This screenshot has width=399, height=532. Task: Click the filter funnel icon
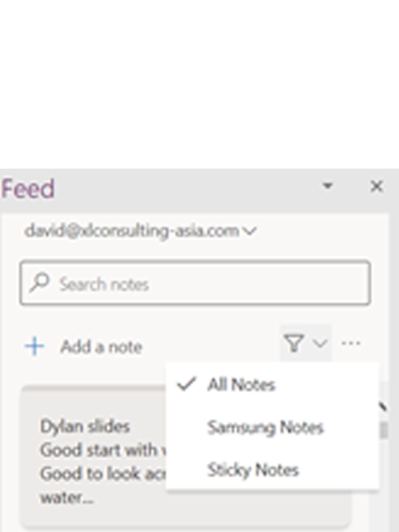pos(294,343)
